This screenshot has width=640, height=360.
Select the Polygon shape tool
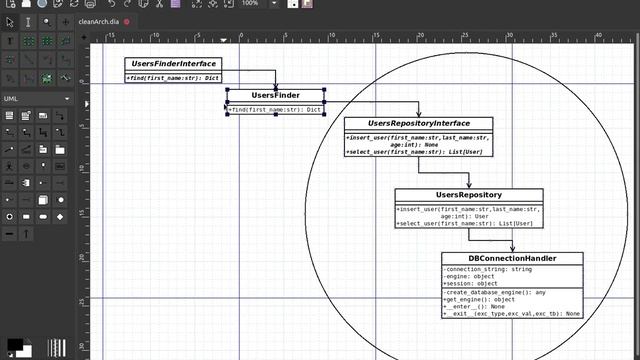[65, 41]
